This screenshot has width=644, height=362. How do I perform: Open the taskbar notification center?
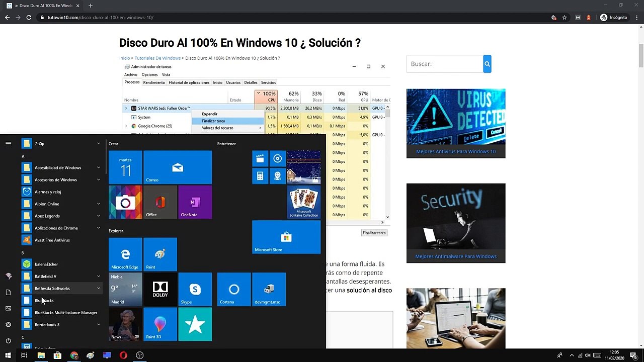pyautogui.click(x=633, y=355)
